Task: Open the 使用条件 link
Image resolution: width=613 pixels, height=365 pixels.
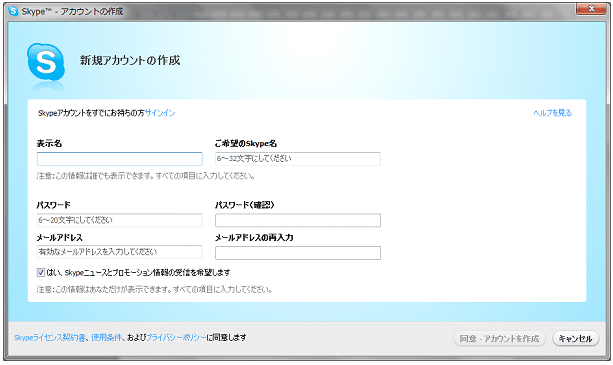Action: [106, 338]
